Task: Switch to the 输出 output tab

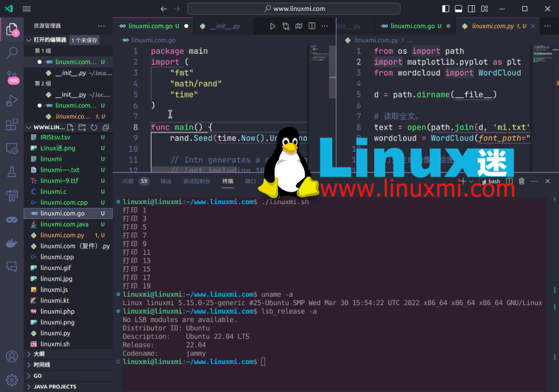Action: click(x=166, y=181)
